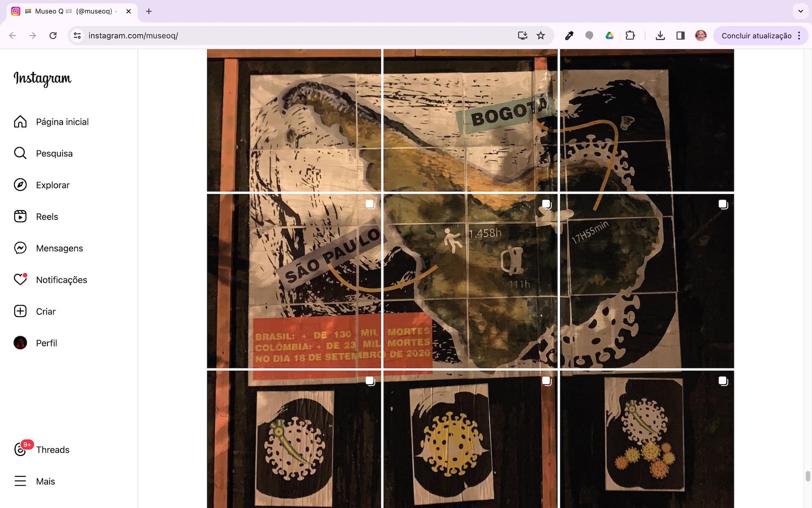
Task: Click the gray chat bubble extension icon
Action: coord(589,36)
